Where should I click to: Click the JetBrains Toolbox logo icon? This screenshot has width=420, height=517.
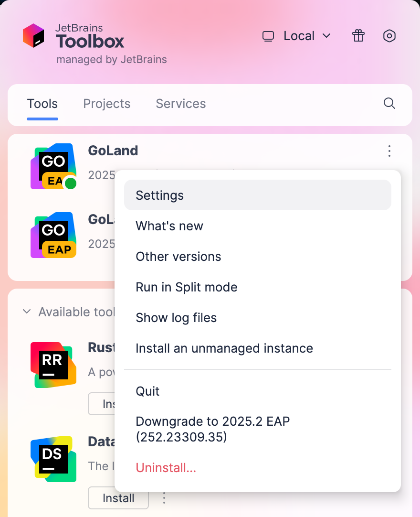pos(34,36)
